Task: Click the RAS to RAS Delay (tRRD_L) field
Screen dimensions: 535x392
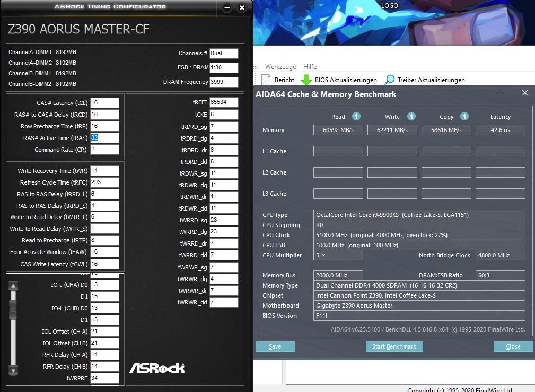Action: (104, 194)
